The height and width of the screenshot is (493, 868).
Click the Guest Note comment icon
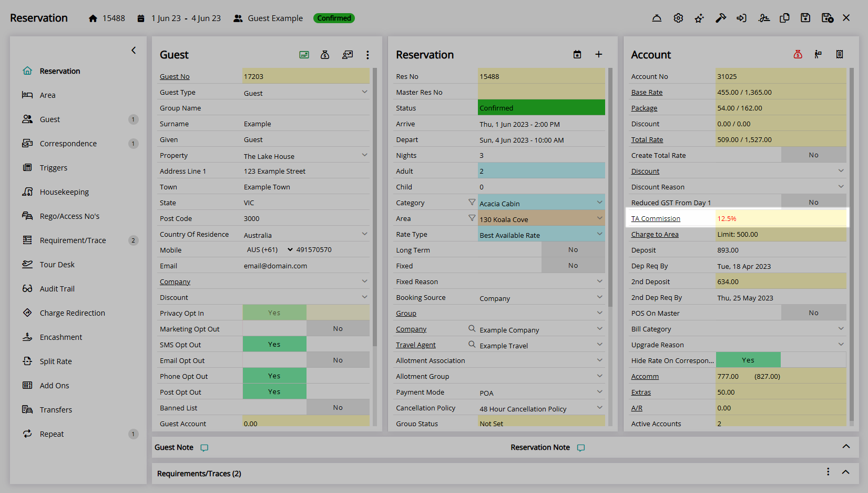pos(205,448)
